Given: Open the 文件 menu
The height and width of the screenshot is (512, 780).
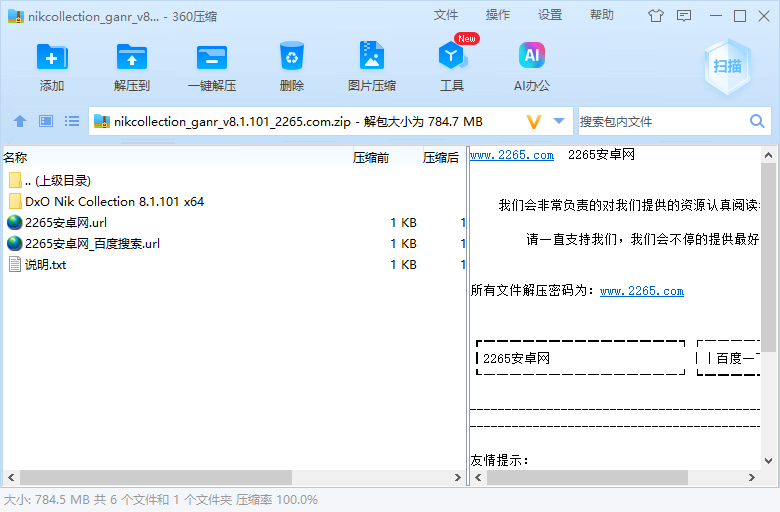Looking at the screenshot, I should [445, 15].
